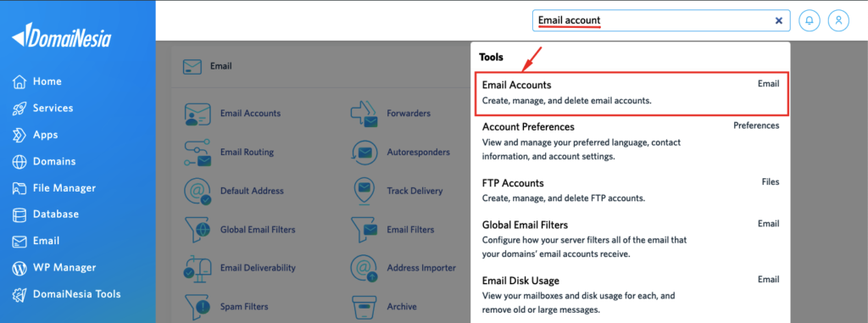The width and height of the screenshot is (868, 323).
Task: Click the DomaiNesia logo
Action: click(61, 36)
